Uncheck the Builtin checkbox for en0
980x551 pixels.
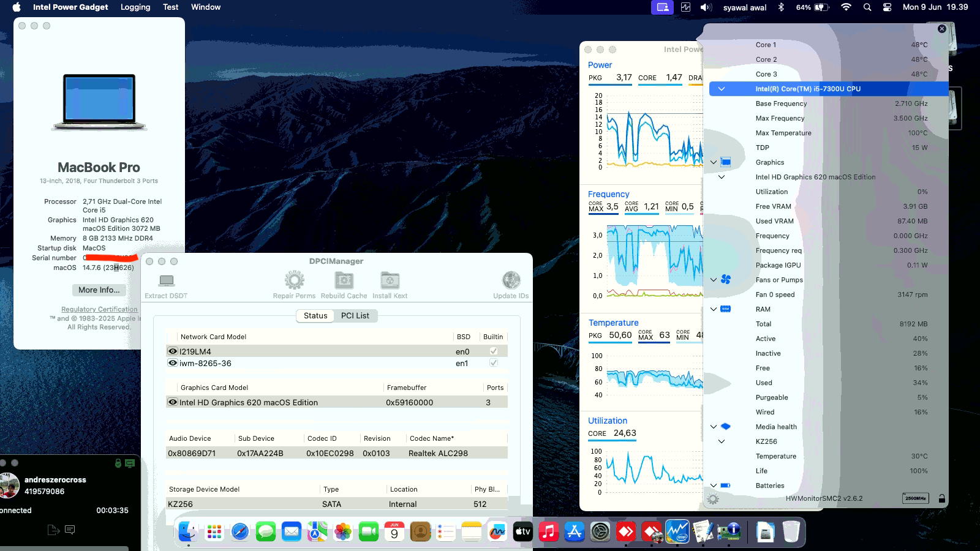[493, 351]
